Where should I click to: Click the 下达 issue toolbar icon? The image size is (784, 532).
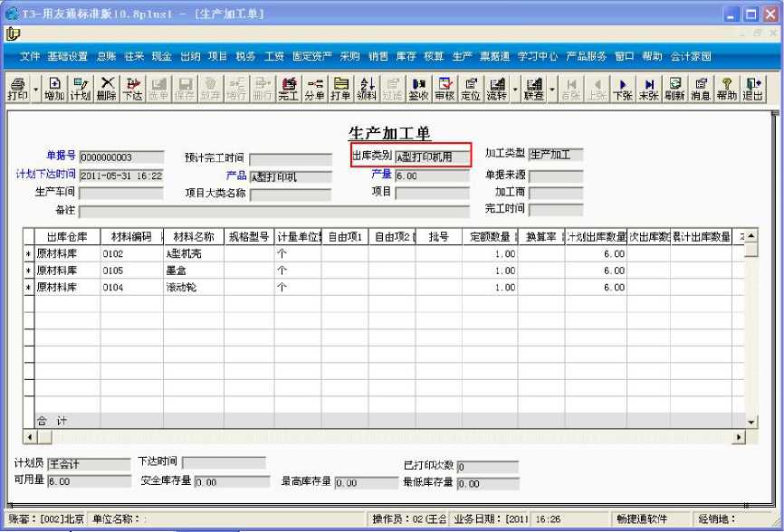[132, 89]
